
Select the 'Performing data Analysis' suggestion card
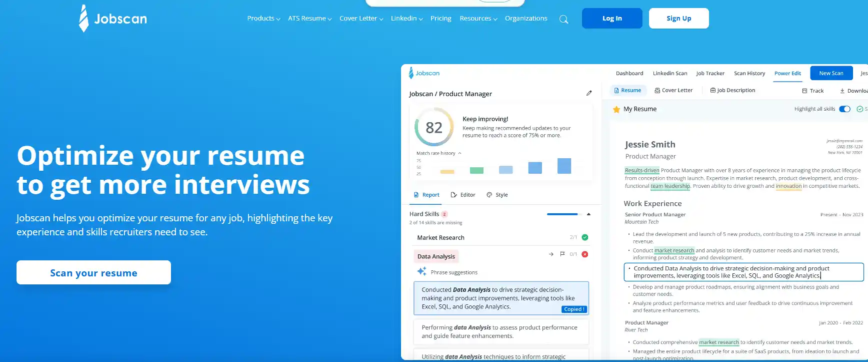501,331
